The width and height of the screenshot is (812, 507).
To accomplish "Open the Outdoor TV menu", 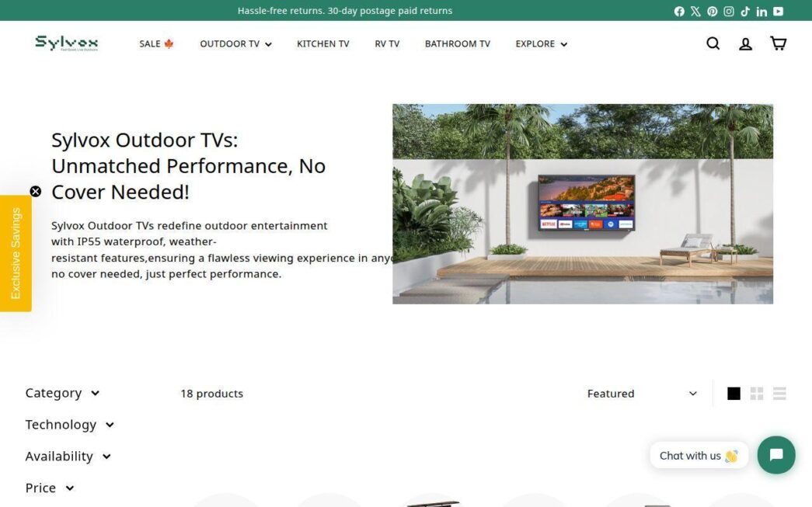I will 235,43.
